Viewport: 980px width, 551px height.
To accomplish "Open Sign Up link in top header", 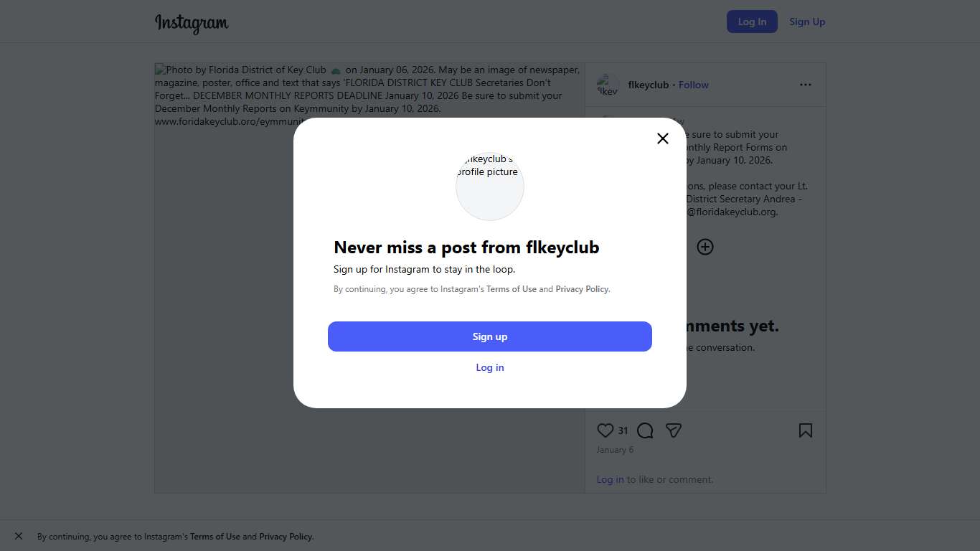I will [x=807, y=22].
